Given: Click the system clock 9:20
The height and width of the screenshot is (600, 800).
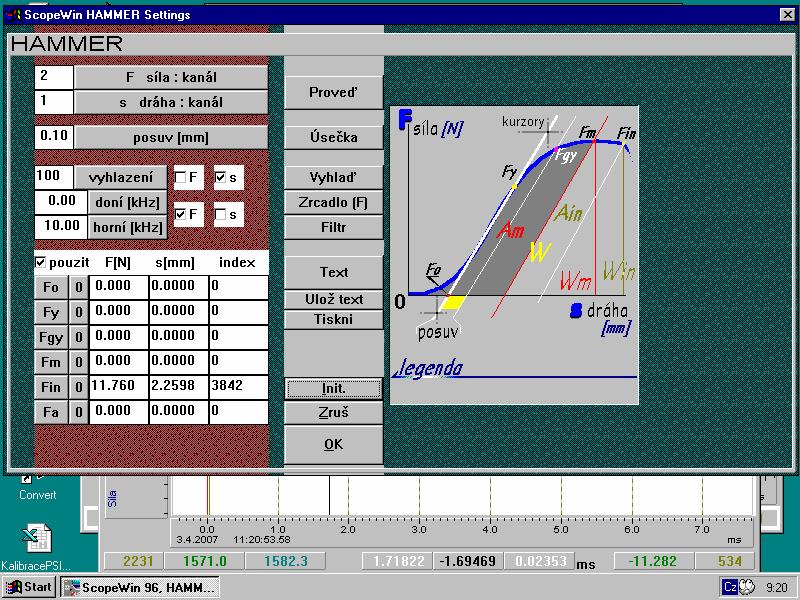Looking at the screenshot, I should 777,587.
